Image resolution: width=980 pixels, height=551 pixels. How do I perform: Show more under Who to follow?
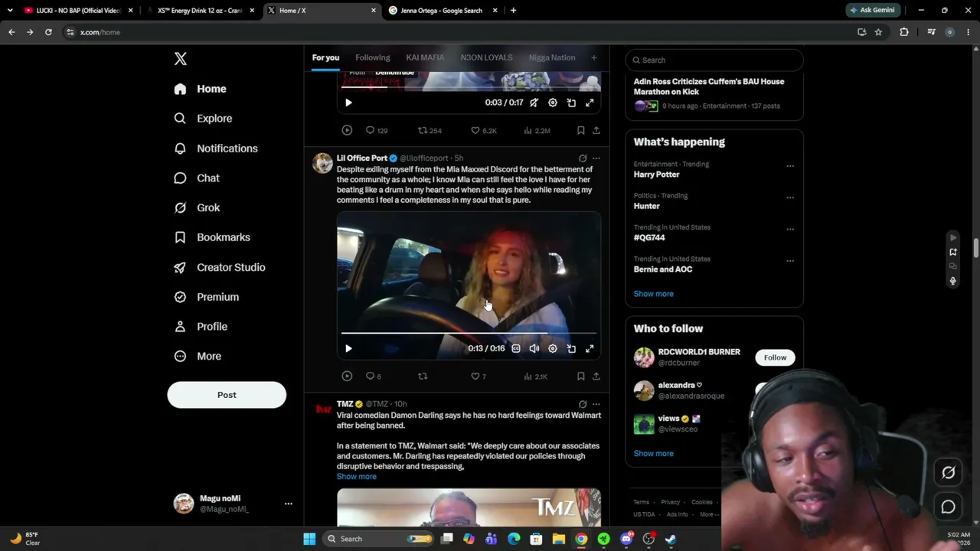654,454
